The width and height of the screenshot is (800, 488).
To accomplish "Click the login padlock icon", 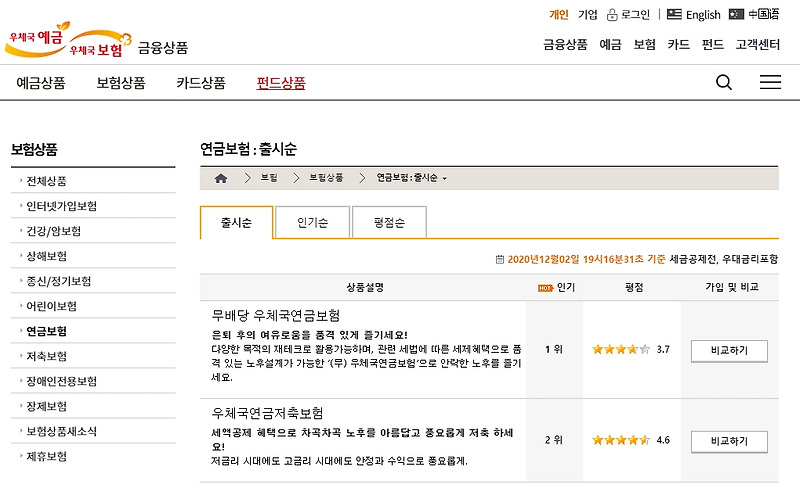I will click(612, 15).
